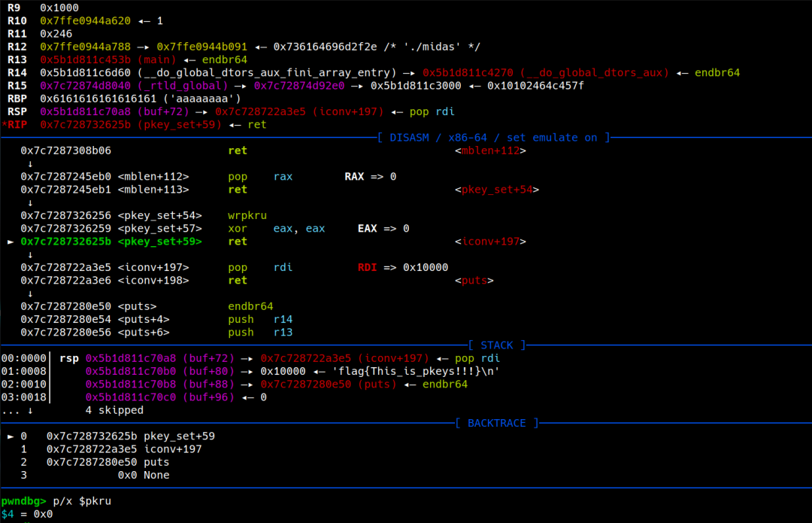This screenshot has width=812, height=523.
Task: Click the 0x10102464c457f ELF header value
Action: click(x=535, y=86)
